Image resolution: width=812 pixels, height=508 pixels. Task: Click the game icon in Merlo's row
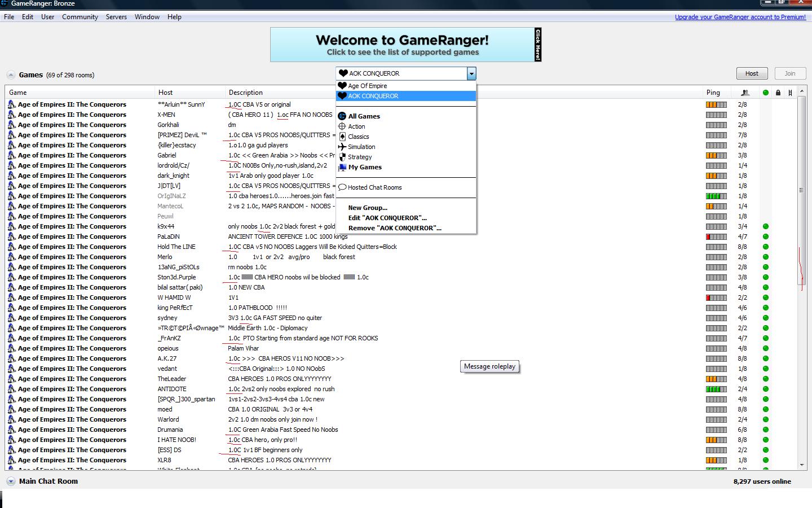pyautogui.click(x=11, y=257)
